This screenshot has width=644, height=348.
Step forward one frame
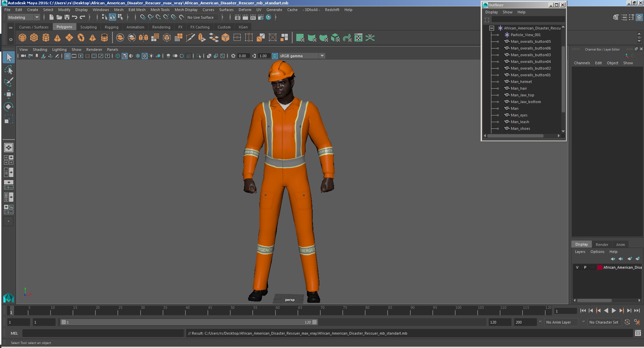[629, 311]
